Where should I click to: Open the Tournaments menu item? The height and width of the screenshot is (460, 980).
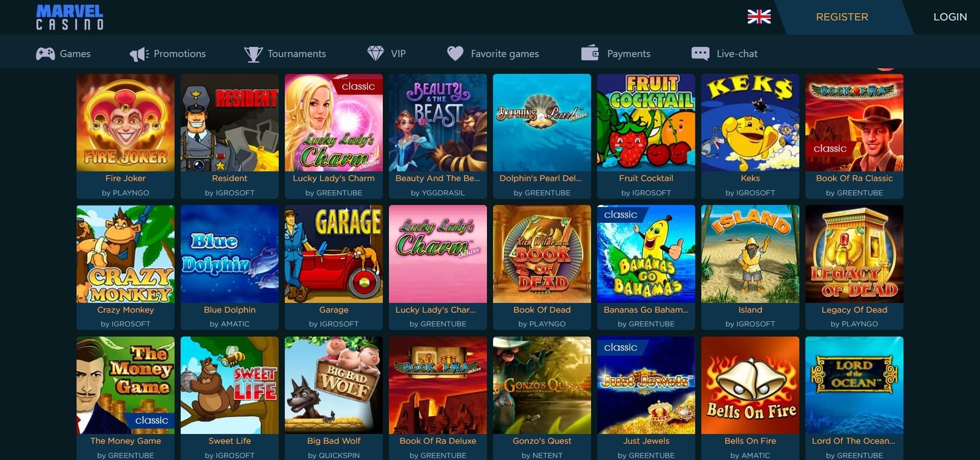[297, 54]
